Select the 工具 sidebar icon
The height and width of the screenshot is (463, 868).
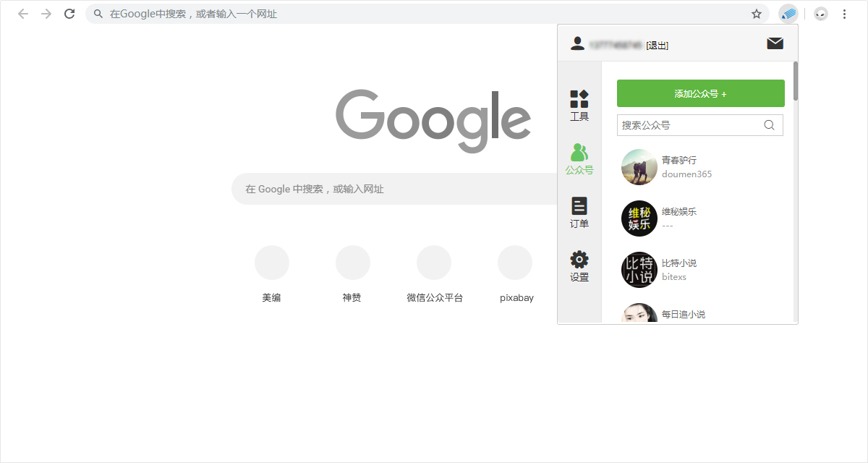[579, 98]
